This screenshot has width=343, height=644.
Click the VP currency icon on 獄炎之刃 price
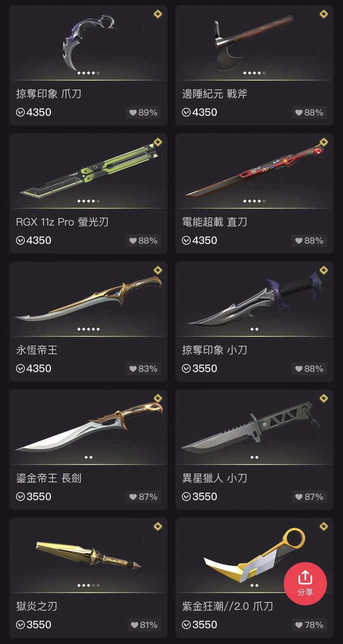point(20,625)
